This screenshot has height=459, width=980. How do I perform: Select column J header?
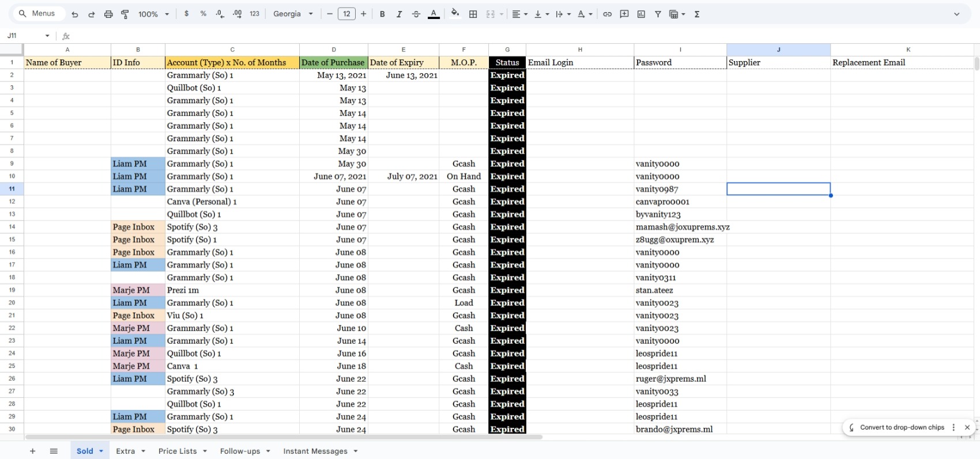[x=778, y=50]
